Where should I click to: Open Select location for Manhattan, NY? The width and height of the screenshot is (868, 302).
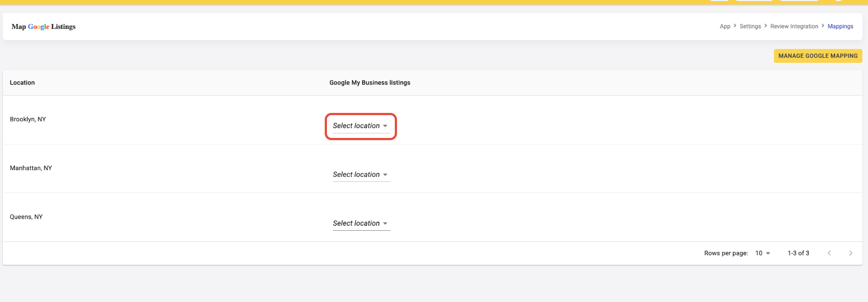361,175
